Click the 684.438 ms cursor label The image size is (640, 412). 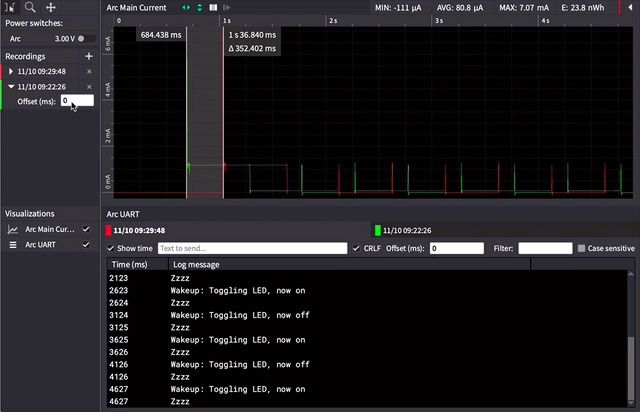161,35
